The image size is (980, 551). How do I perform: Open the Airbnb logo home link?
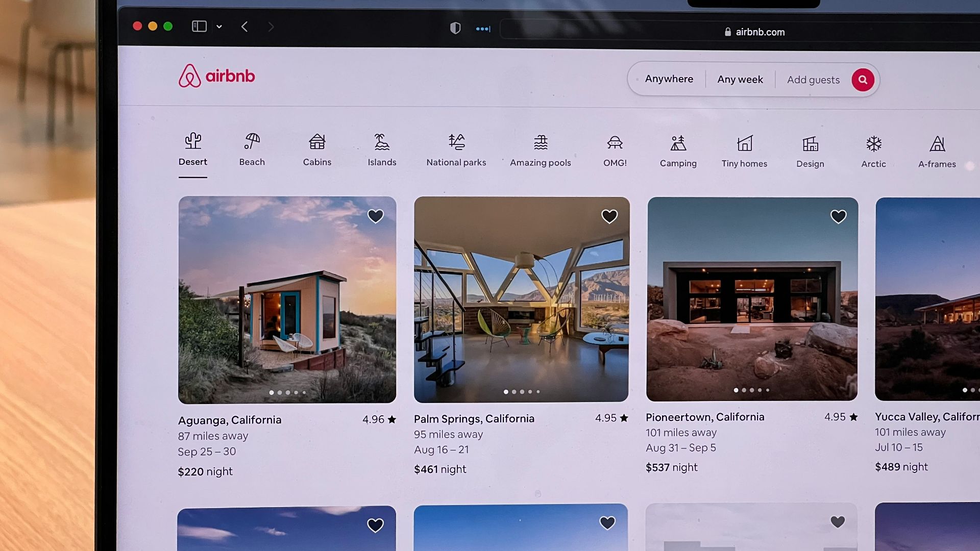point(216,76)
